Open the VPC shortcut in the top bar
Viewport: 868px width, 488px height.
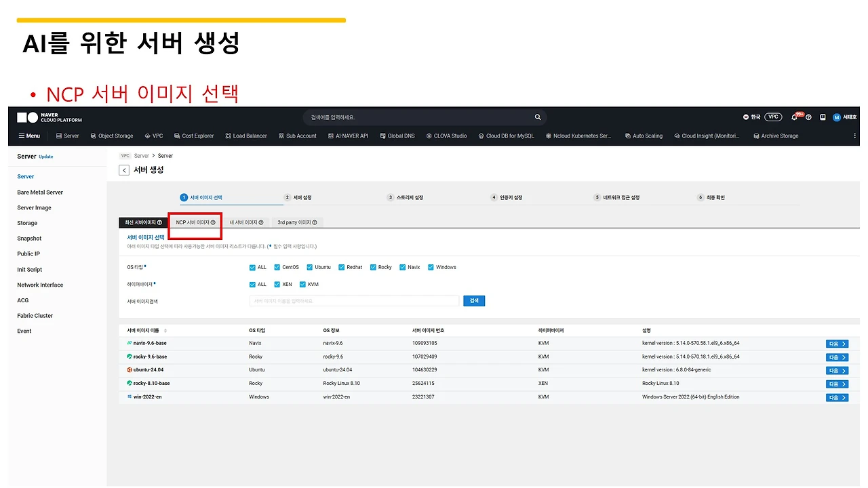(154, 136)
